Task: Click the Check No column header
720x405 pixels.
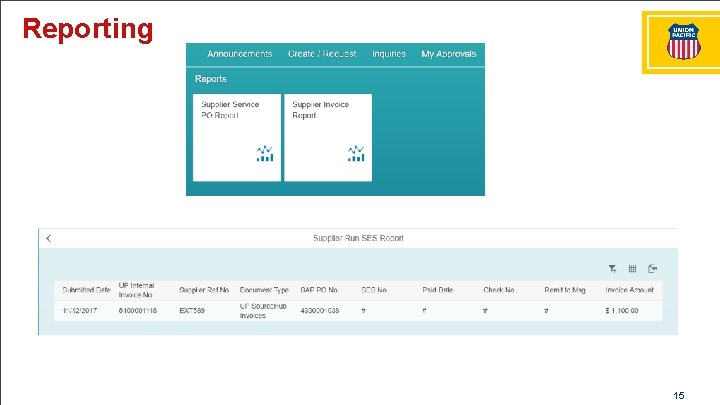Action: tap(499, 290)
